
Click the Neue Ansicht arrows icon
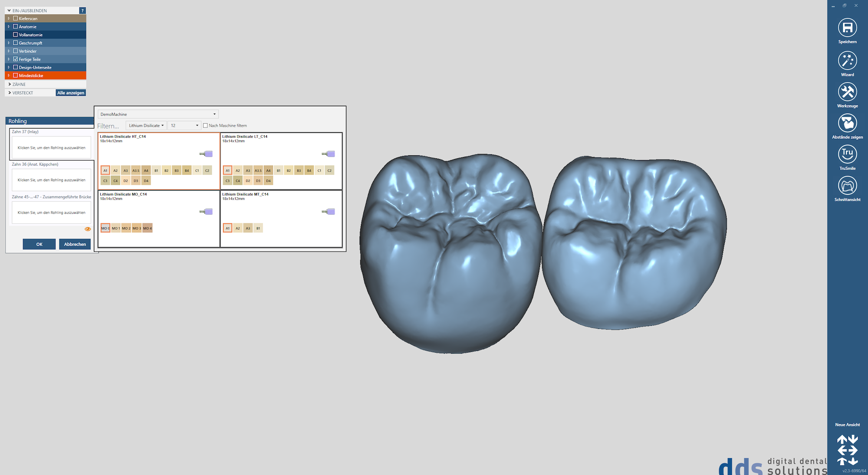pos(847,450)
